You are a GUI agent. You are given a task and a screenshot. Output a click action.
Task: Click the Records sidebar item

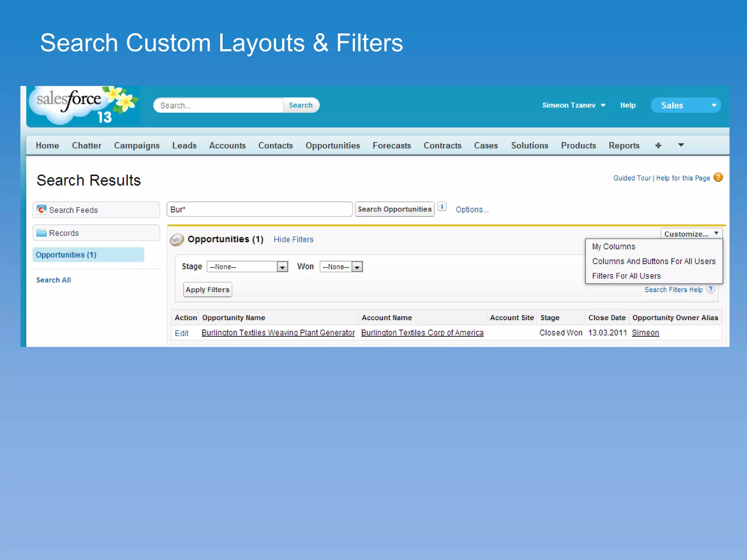pyautogui.click(x=96, y=233)
